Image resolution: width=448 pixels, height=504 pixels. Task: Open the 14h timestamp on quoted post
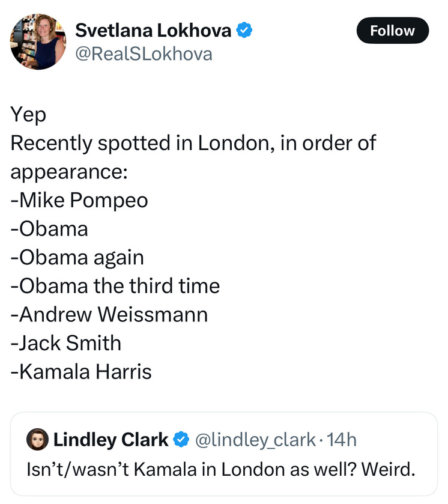click(x=342, y=440)
